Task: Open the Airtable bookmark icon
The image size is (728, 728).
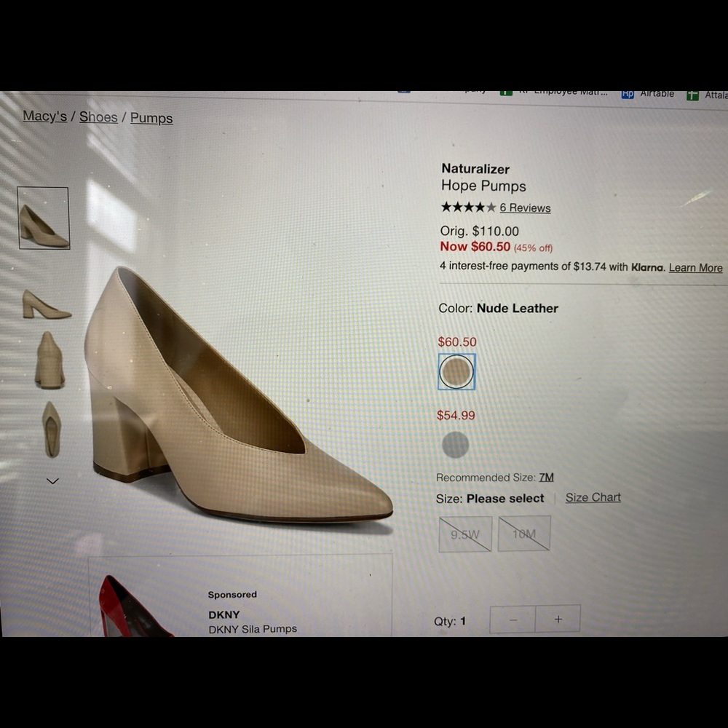Action: (628, 94)
